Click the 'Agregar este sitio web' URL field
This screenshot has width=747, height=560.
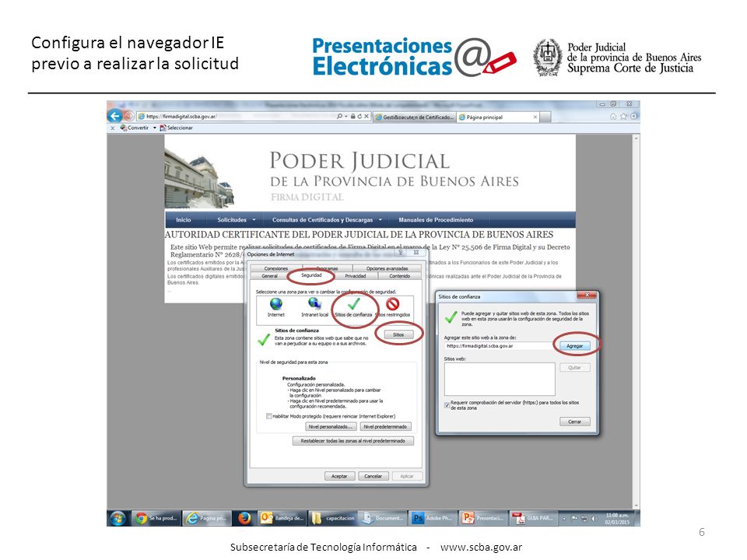[x=499, y=346]
